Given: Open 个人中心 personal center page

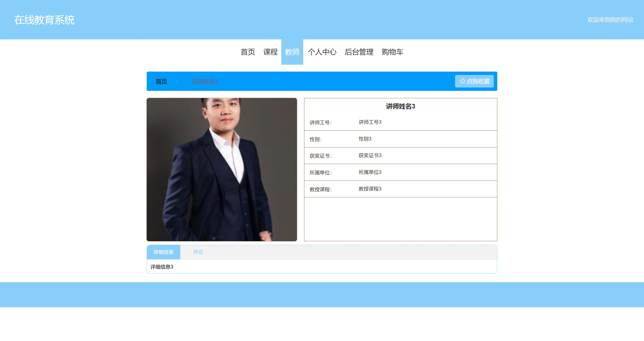Looking at the screenshot, I should coord(322,52).
